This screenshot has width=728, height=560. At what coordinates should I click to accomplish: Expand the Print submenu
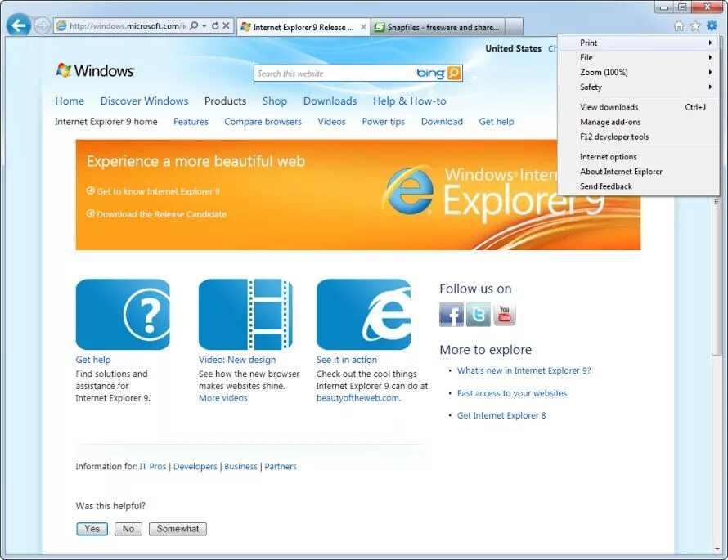pyautogui.click(x=639, y=43)
